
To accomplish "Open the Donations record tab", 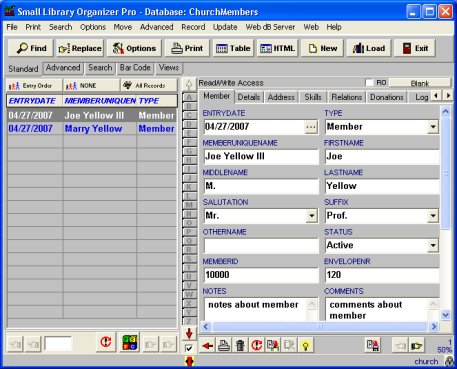I will coord(387,97).
